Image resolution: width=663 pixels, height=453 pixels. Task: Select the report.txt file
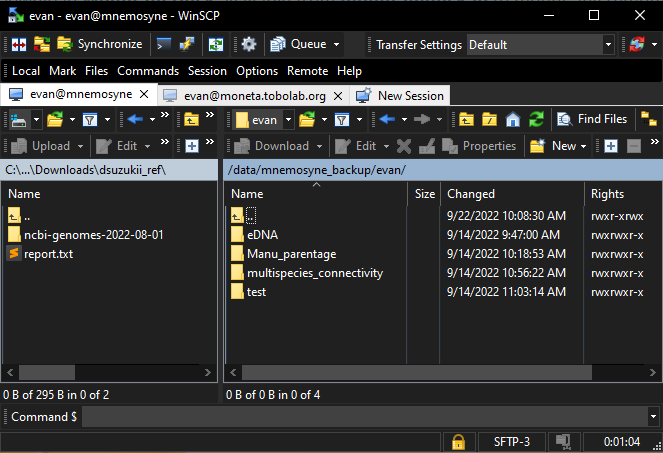coord(41,254)
